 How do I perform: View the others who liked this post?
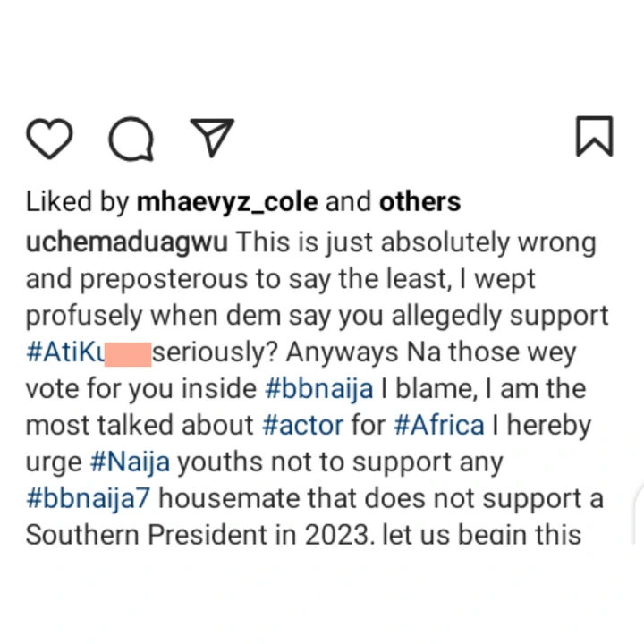(420, 202)
